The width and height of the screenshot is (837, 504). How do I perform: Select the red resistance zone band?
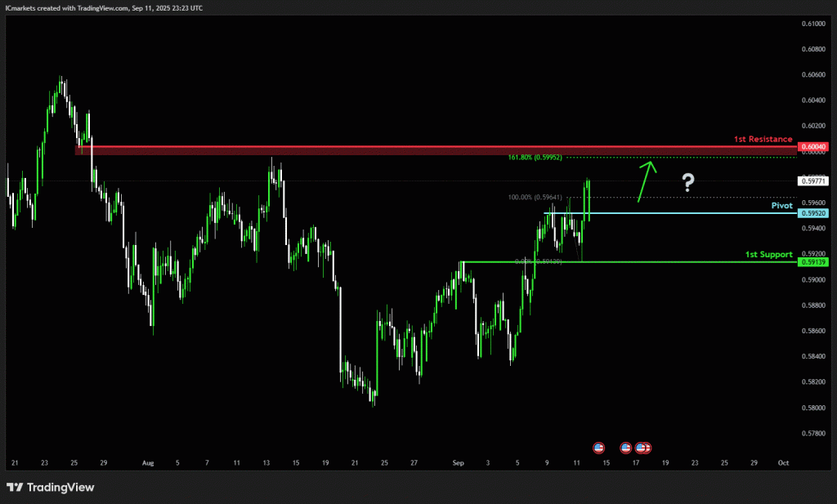click(436, 151)
